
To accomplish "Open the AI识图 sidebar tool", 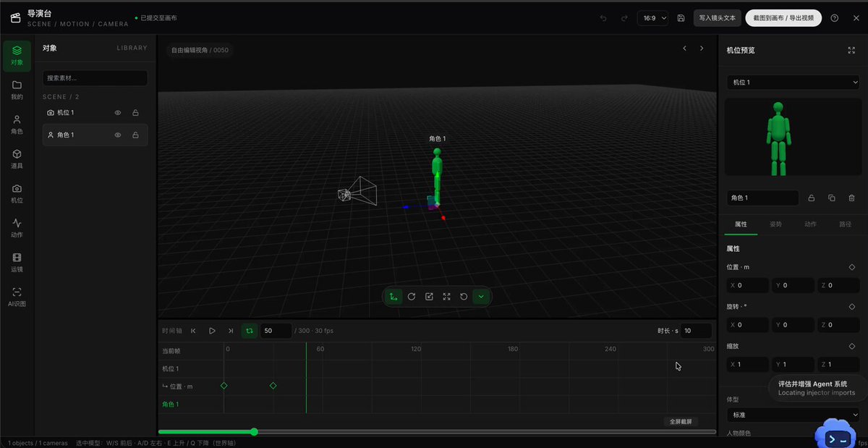I will pos(17,297).
